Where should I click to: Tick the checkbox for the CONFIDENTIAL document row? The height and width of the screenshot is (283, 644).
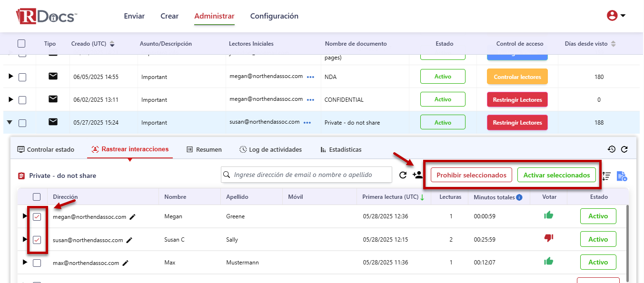click(x=22, y=100)
